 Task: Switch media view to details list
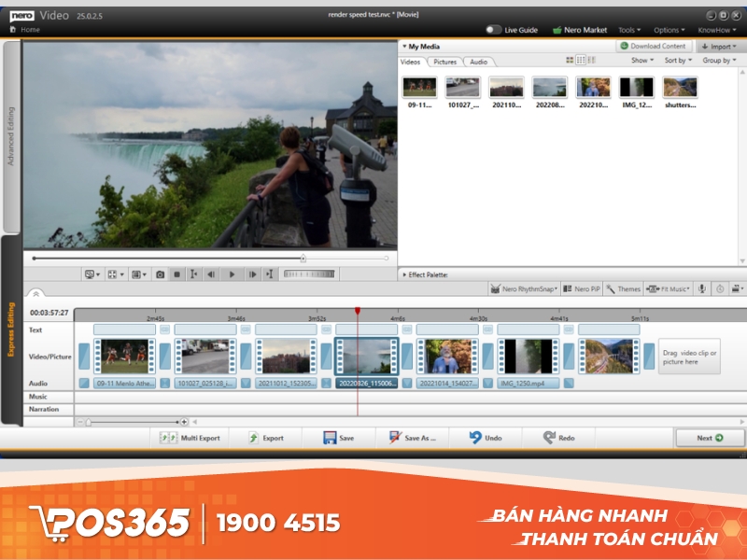click(x=591, y=60)
